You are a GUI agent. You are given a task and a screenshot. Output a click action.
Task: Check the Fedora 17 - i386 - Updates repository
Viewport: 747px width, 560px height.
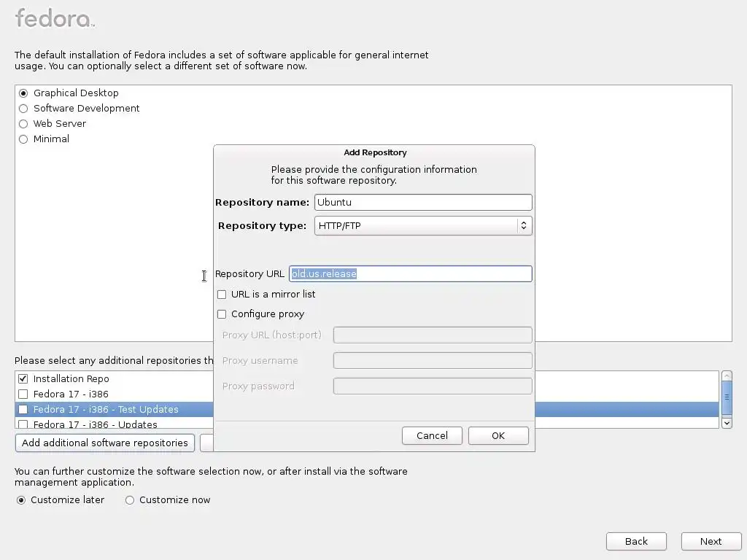coord(23,424)
